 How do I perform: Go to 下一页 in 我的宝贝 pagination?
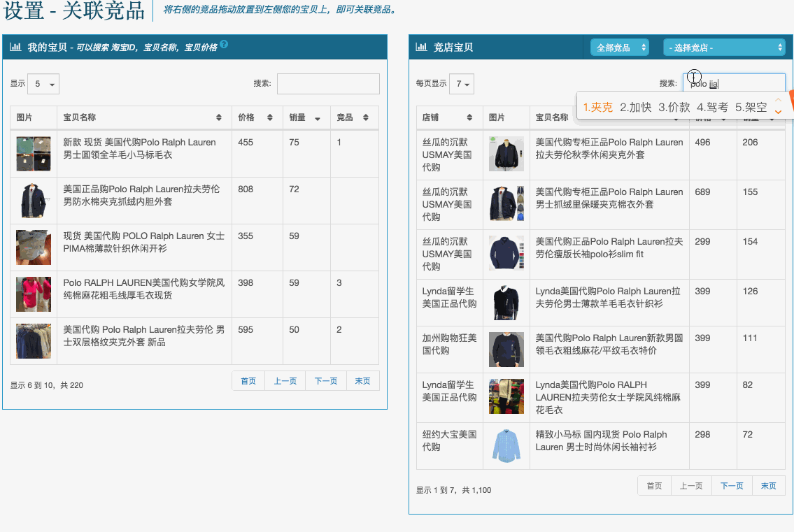[x=326, y=381]
